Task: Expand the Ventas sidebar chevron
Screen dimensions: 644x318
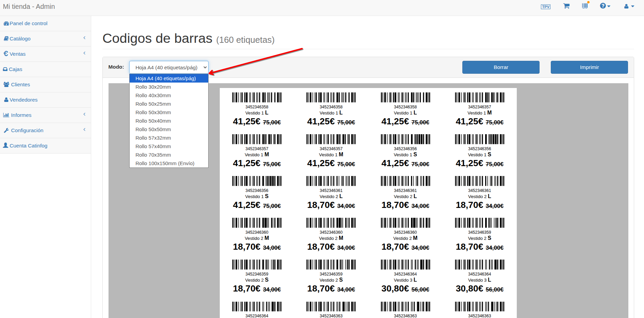Action: pyautogui.click(x=84, y=53)
